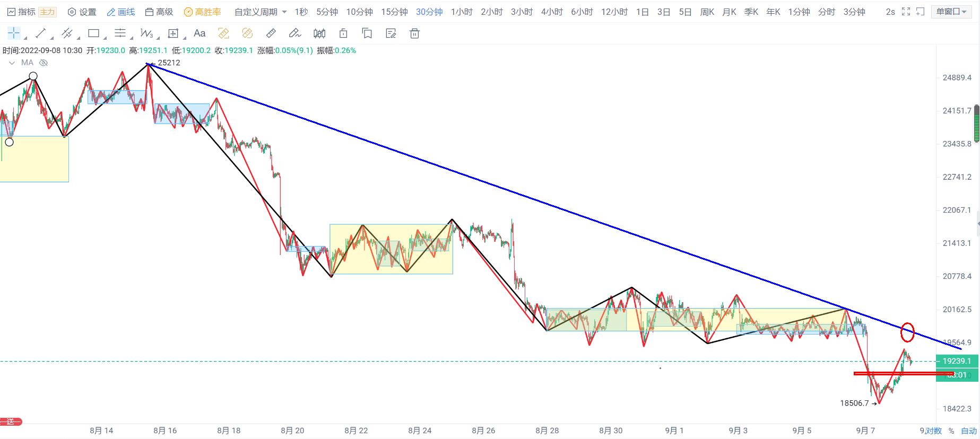Viewport: 980px width, 439px height.
Task: Expand W3 wave tool submenu arrow
Action: point(158,38)
